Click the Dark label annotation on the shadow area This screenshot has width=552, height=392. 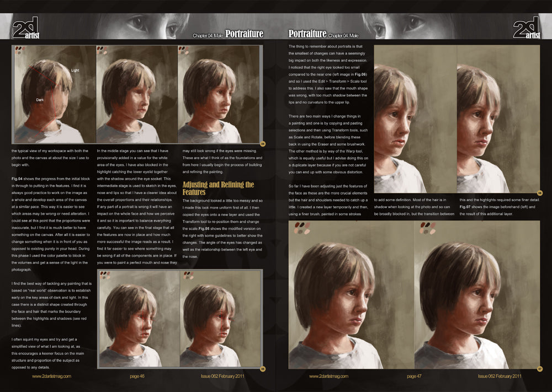click(39, 100)
